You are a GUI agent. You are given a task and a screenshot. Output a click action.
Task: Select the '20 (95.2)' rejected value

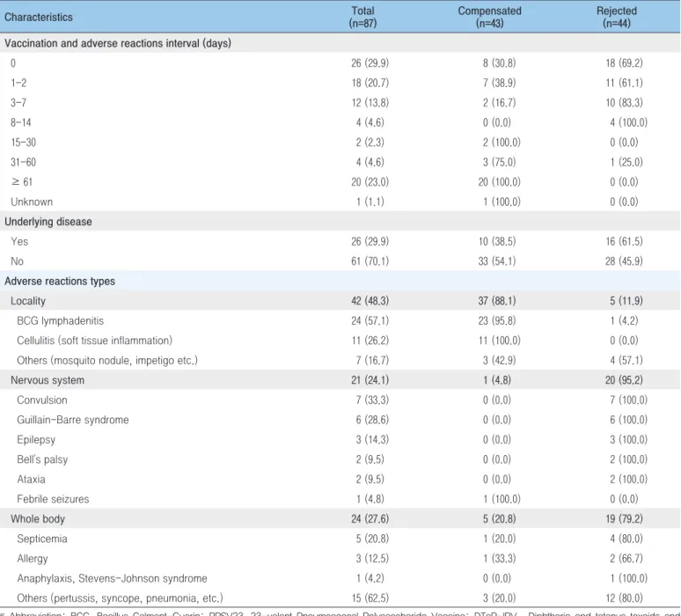click(x=624, y=380)
